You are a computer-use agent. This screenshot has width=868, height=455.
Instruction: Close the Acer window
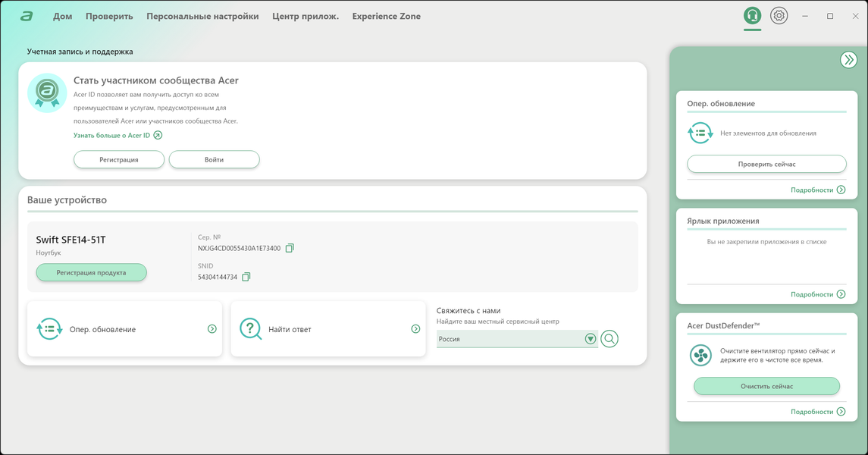pos(855,16)
